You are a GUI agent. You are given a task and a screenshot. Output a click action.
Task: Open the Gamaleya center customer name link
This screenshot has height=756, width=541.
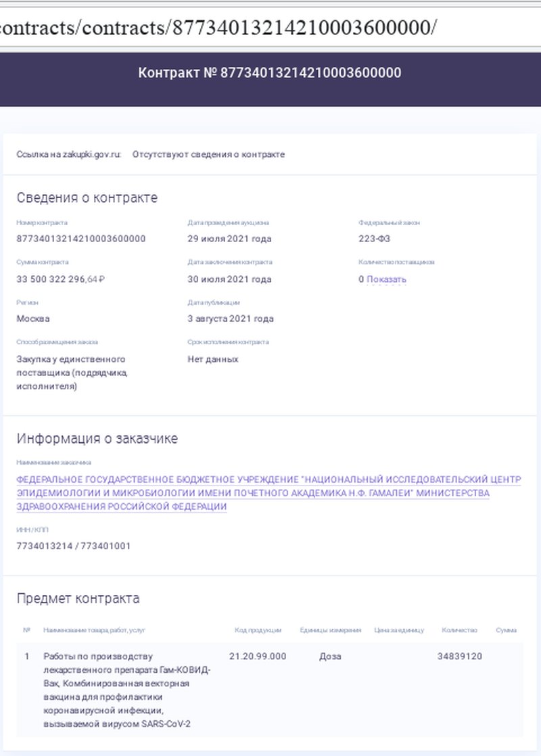click(268, 493)
